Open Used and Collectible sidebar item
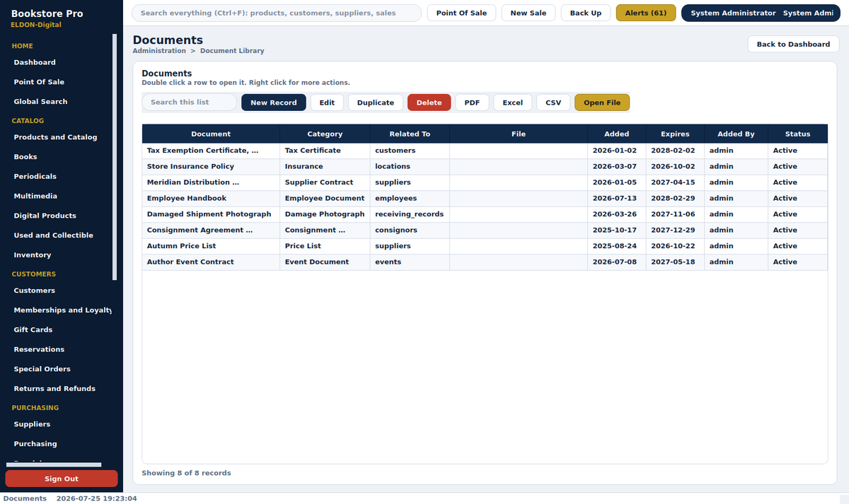849x504 pixels. pyautogui.click(x=53, y=235)
